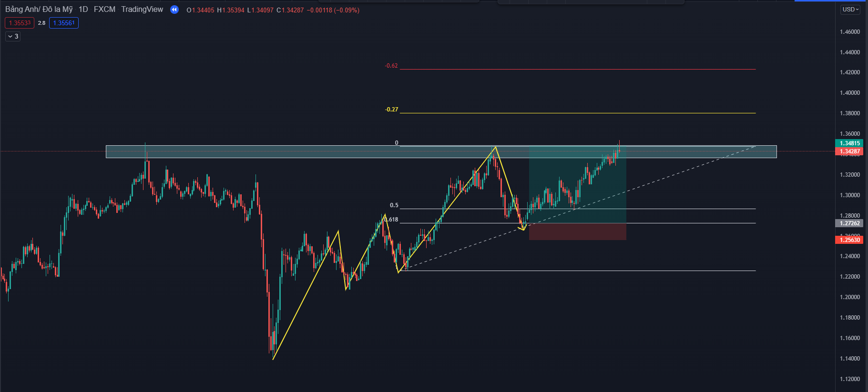The height and width of the screenshot is (392, 868).
Task: Click the Fibonacci -0.62 level label
Action: click(x=391, y=66)
